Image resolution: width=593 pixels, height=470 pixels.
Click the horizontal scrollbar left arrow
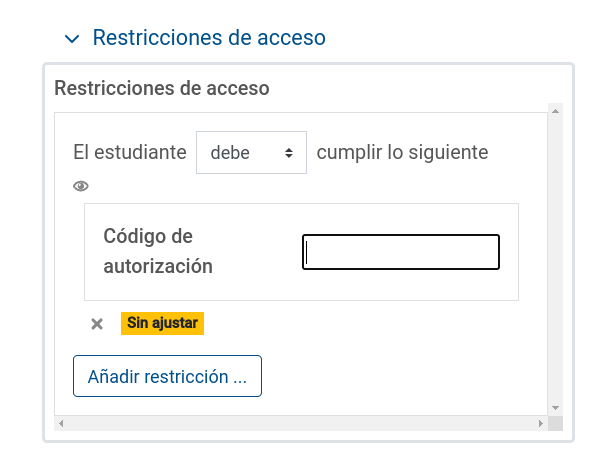(61, 423)
